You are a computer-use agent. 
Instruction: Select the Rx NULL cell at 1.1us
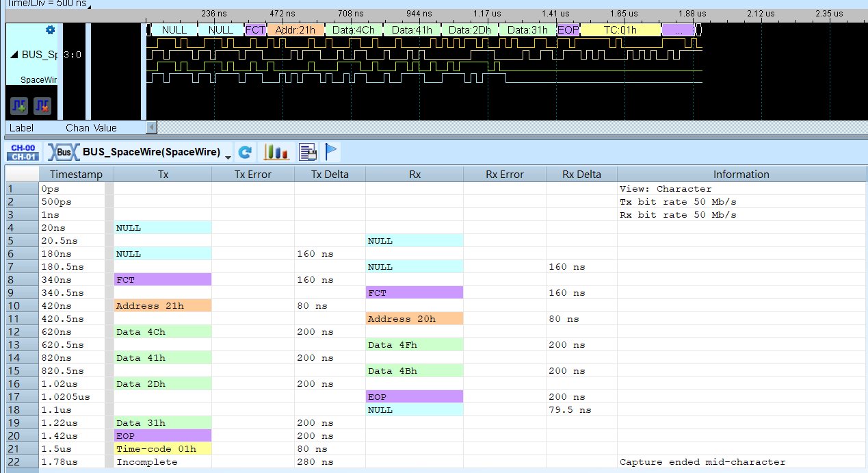tap(415, 410)
